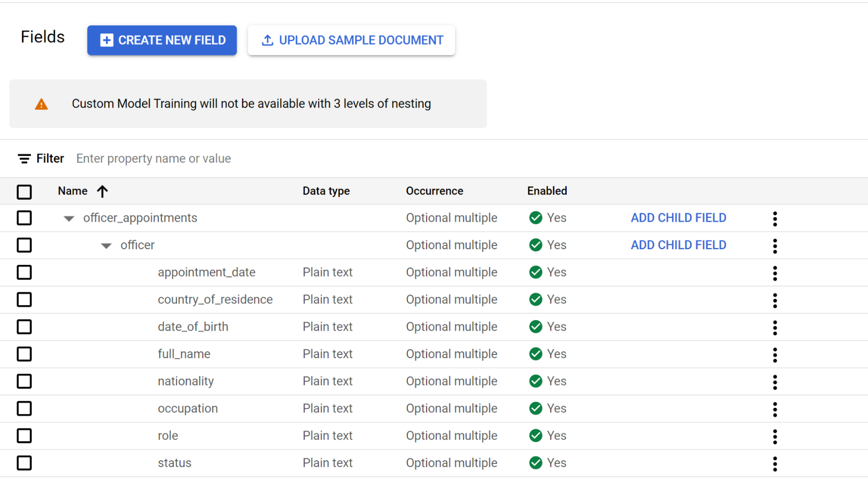Screen dimensions: 868x492
Task: Click ADD CHILD FIELD for officer_appointments
Action: click(x=679, y=217)
